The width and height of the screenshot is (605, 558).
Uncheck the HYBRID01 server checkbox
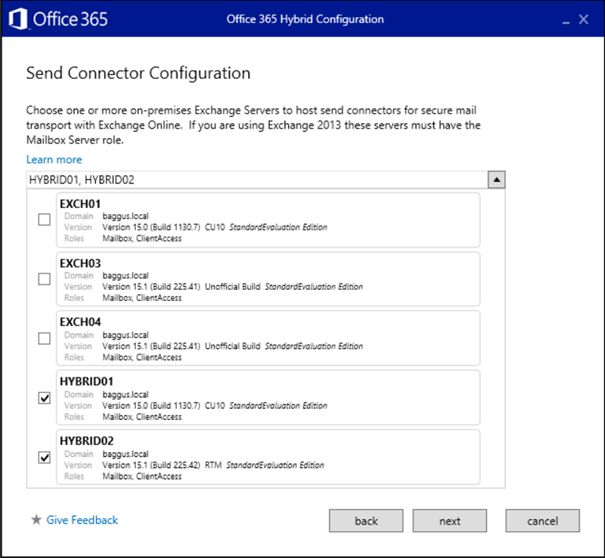[44, 398]
